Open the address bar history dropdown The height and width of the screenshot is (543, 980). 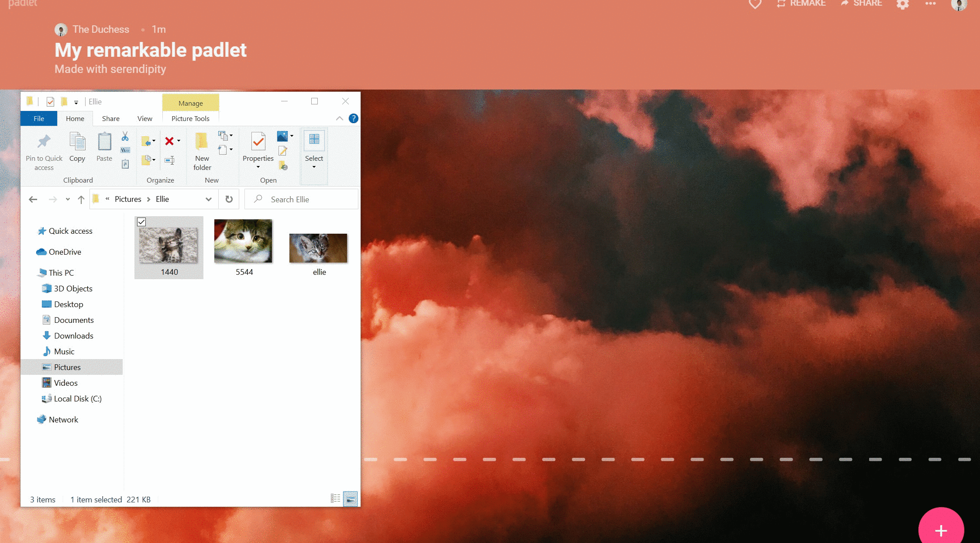coord(209,199)
